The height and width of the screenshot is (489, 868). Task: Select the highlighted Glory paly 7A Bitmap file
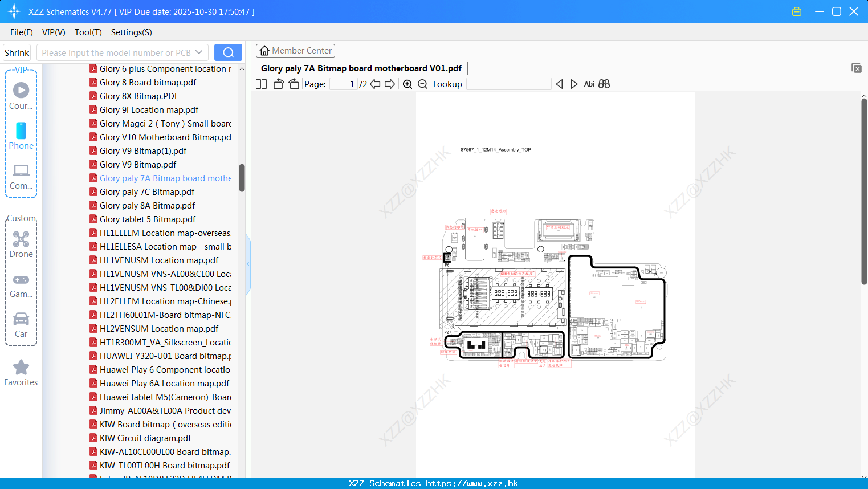coord(165,178)
